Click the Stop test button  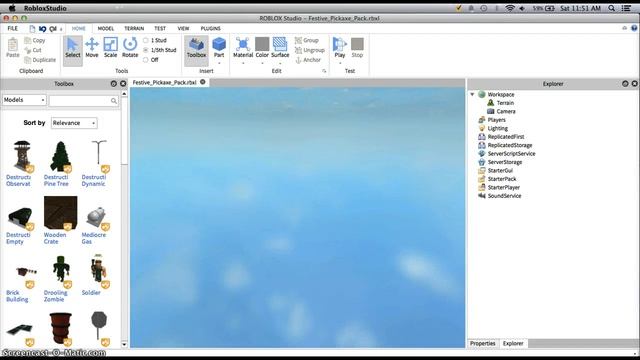pos(357,48)
